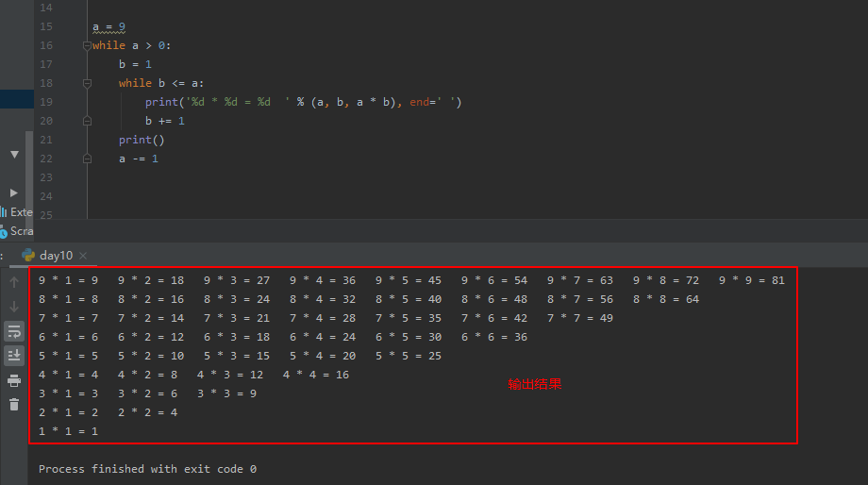Click the Python icon on day10 tab

point(28,255)
